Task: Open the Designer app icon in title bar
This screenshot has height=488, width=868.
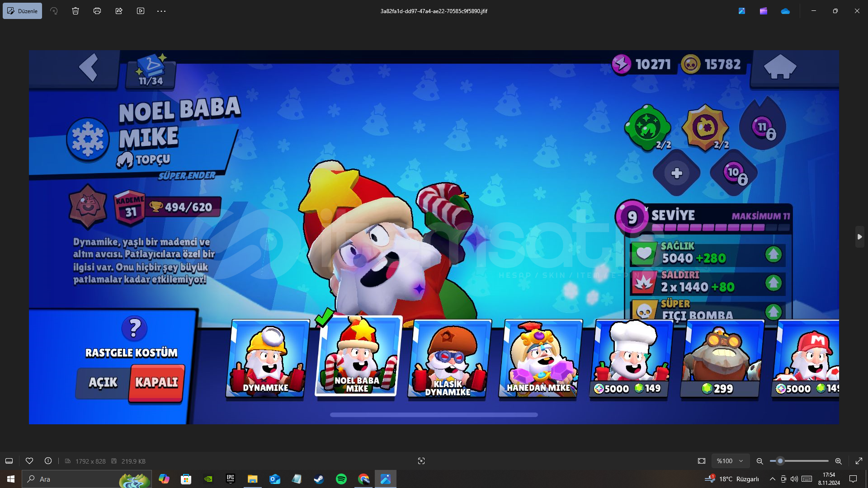Action: (742, 11)
